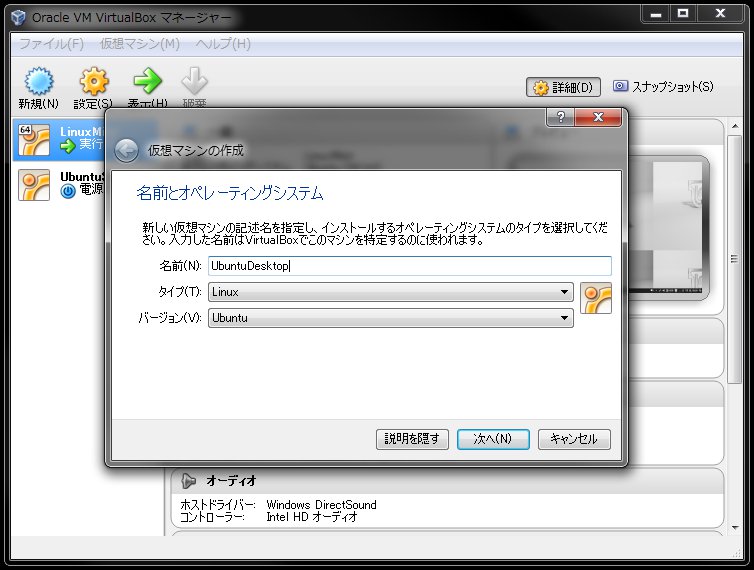Click the Name (名前) input field
Screen dimensions: 754x570
pyautogui.click(x=410, y=266)
